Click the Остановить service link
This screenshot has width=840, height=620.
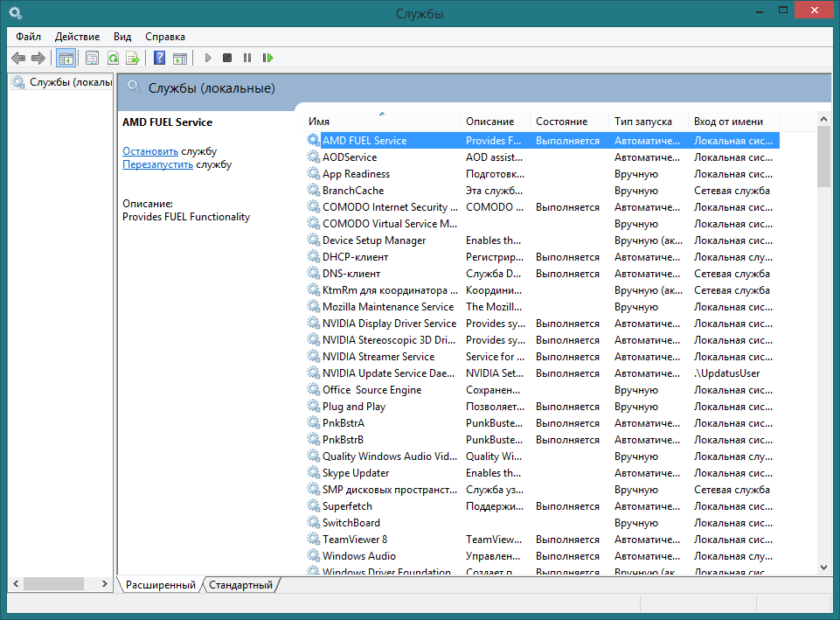tap(150, 151)
